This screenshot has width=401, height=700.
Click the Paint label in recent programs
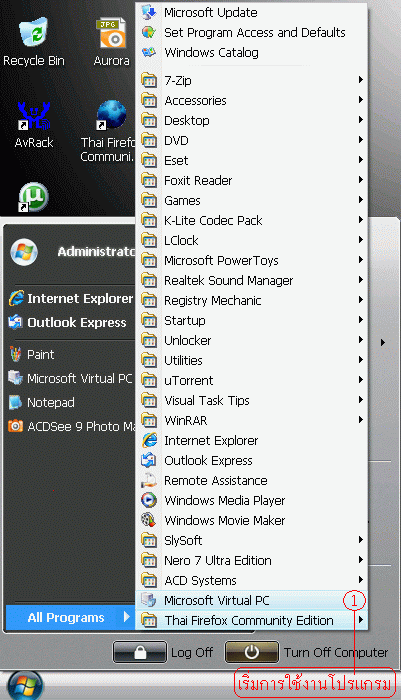(41, 354)
